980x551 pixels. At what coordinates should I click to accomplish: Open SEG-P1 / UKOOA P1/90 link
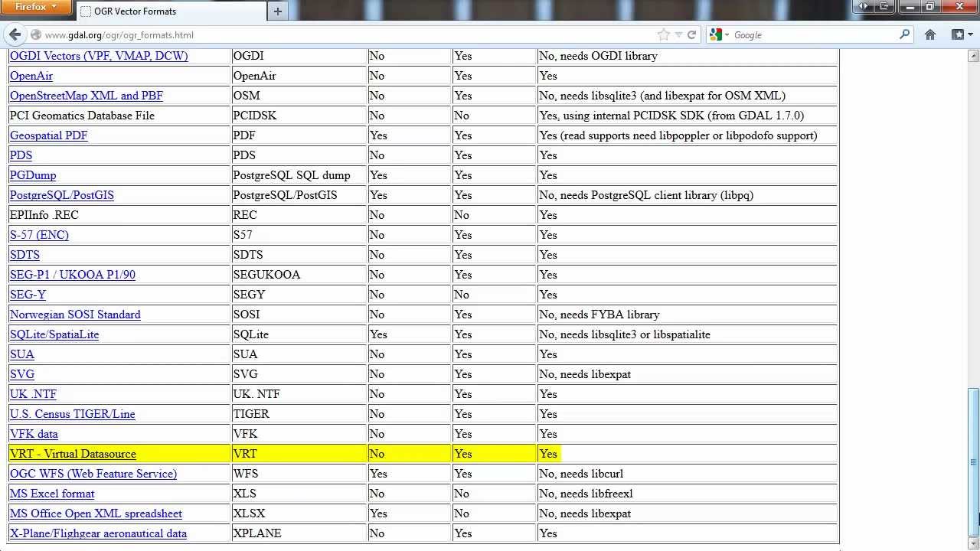click(x=73, y=275)
